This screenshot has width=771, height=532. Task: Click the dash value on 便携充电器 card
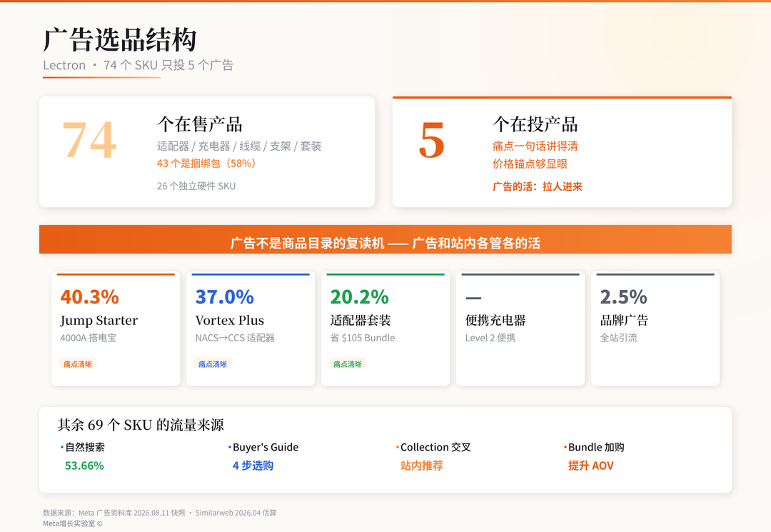473,298
